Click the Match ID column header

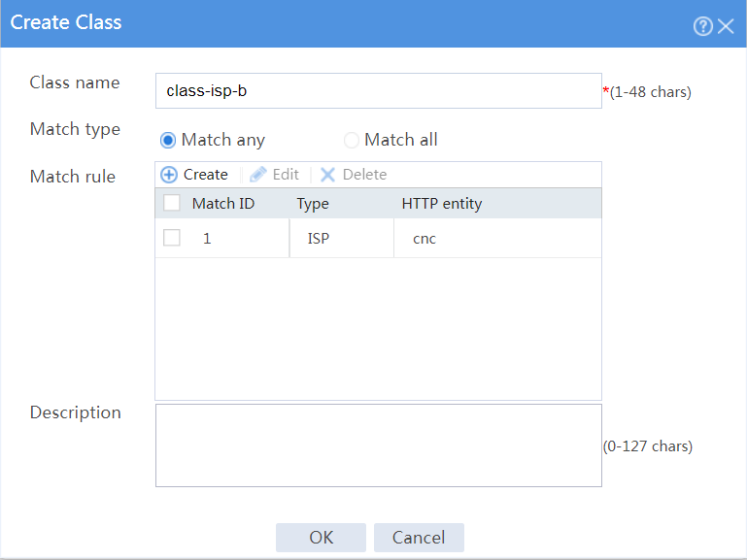[223, 204]
